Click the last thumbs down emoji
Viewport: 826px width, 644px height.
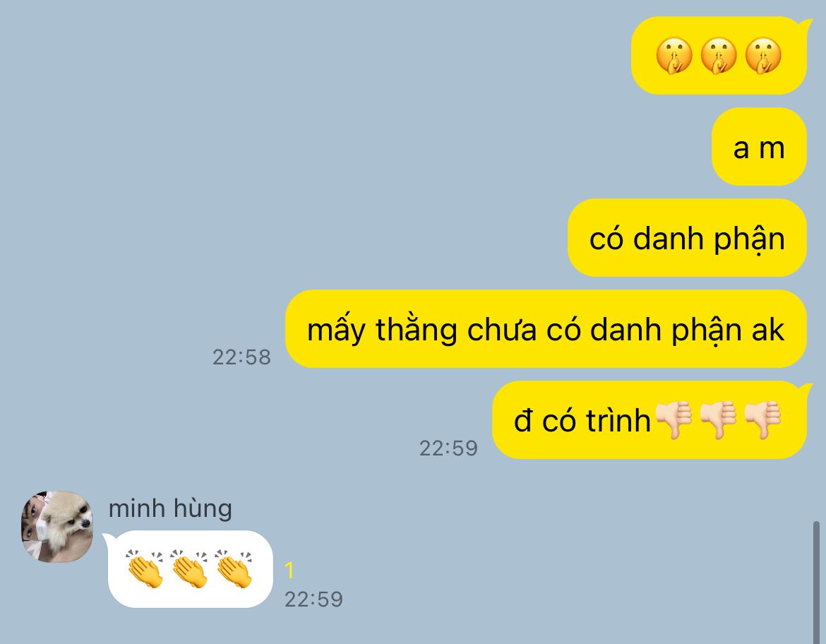click(762, 420)
